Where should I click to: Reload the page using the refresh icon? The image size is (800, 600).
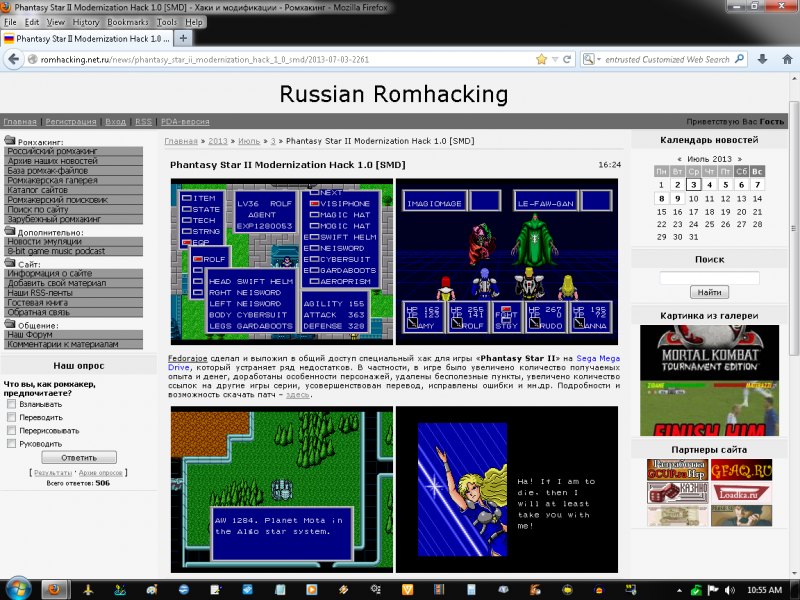pyautogui.click(x=567, y=59)
